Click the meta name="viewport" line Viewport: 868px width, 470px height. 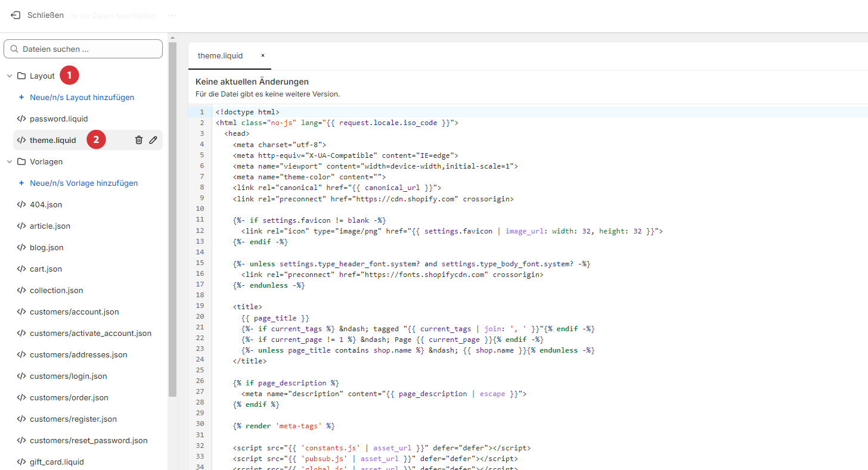pos(376,166)
